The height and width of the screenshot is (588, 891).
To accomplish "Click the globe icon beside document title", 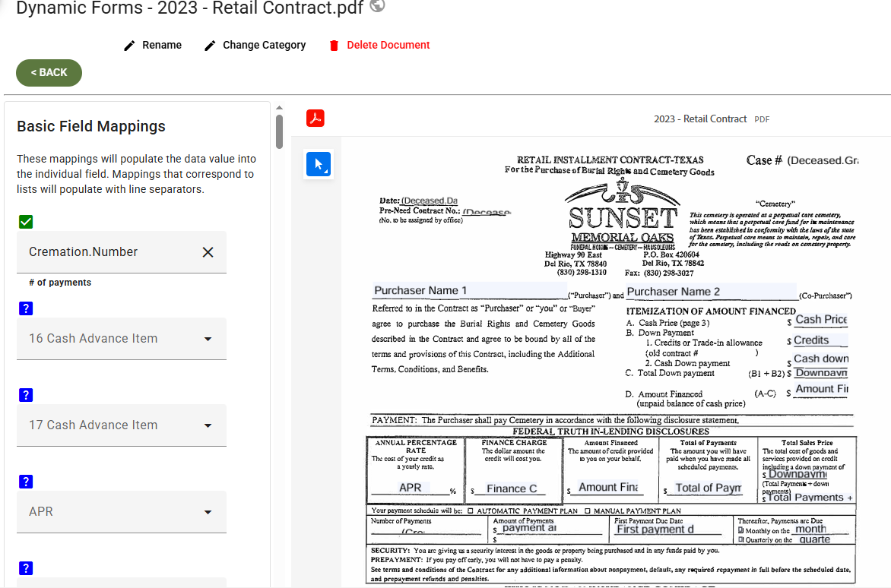I will (x=377, y=5).
